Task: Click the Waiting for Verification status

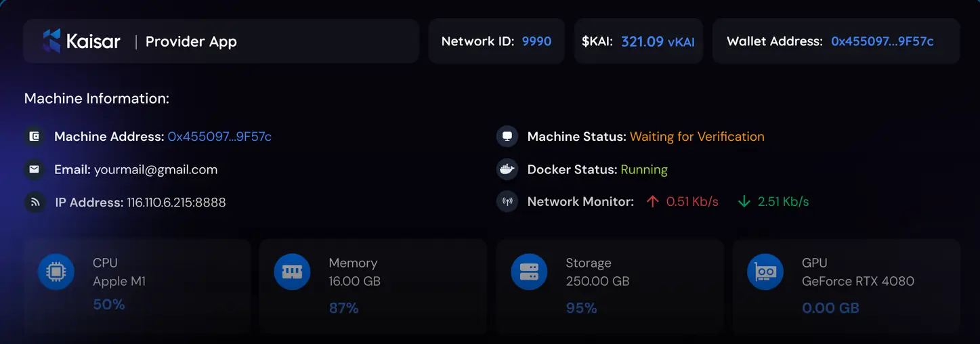Action: pyautogui.click(x=697, y=137)
